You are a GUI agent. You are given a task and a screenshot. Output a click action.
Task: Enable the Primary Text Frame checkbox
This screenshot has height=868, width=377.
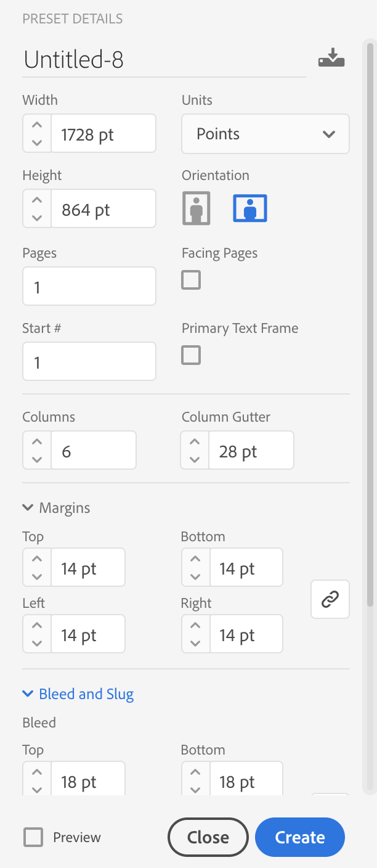191,355
